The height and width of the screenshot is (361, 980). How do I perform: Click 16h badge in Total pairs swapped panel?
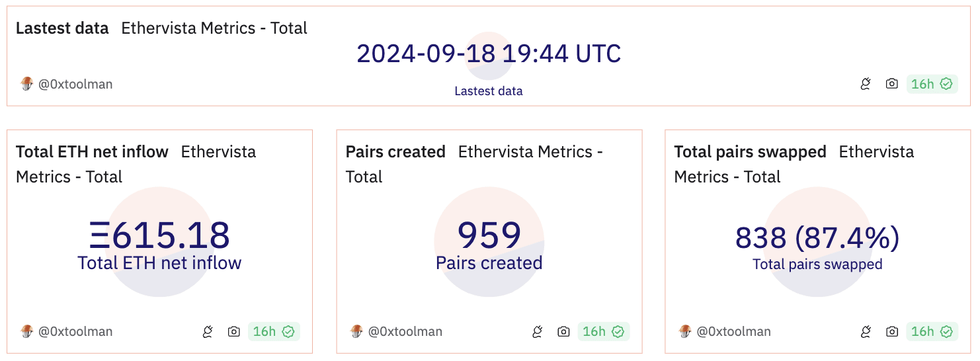pyautogui.click(x=931, y=331)
